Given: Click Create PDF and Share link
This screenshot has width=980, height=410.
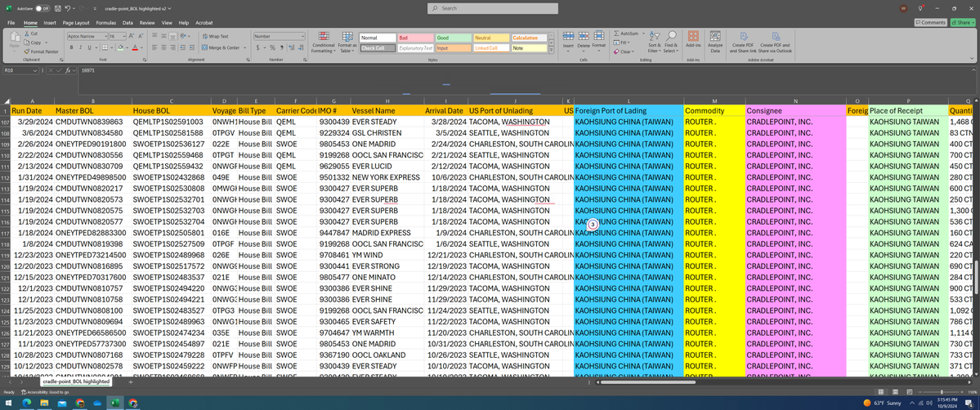Looking at the screenshot, I should click(745, 42).
